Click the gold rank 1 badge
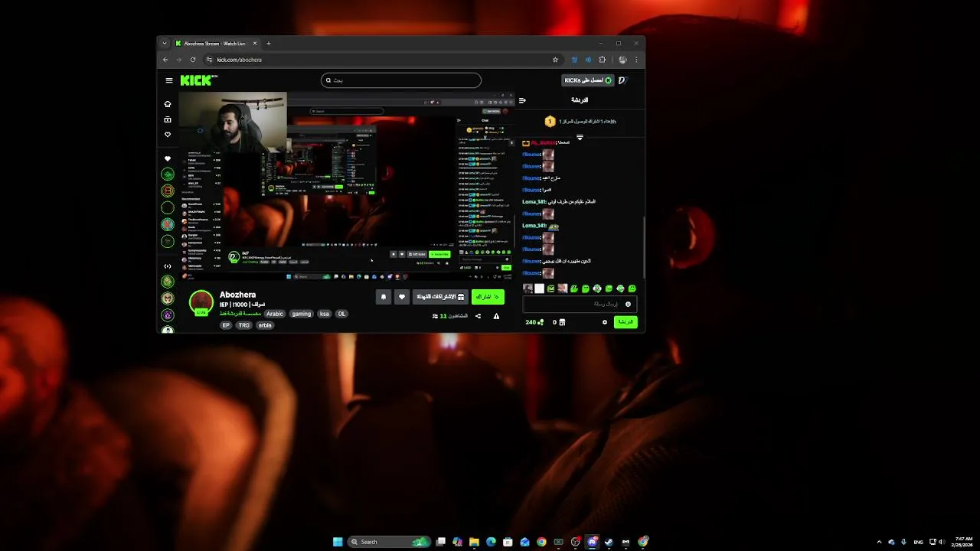This screenshot has height=551, width=980. [550, 122]
